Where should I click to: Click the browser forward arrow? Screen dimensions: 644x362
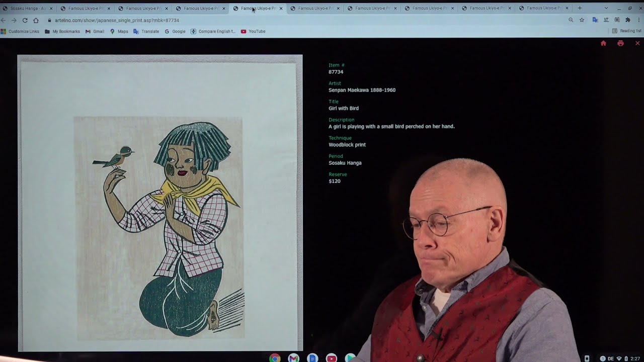coord(14,20)
